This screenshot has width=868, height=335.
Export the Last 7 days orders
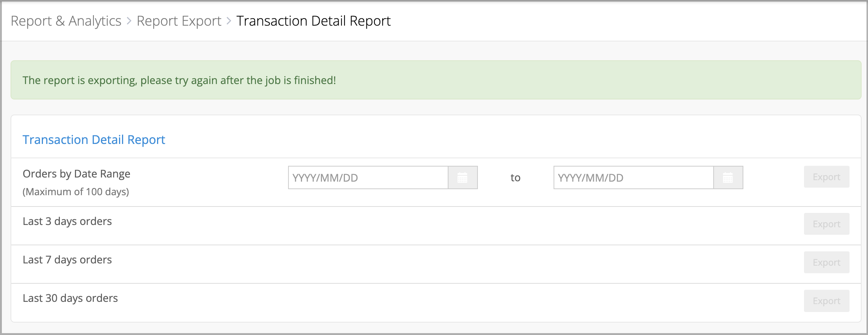click(x=826, y=262)
